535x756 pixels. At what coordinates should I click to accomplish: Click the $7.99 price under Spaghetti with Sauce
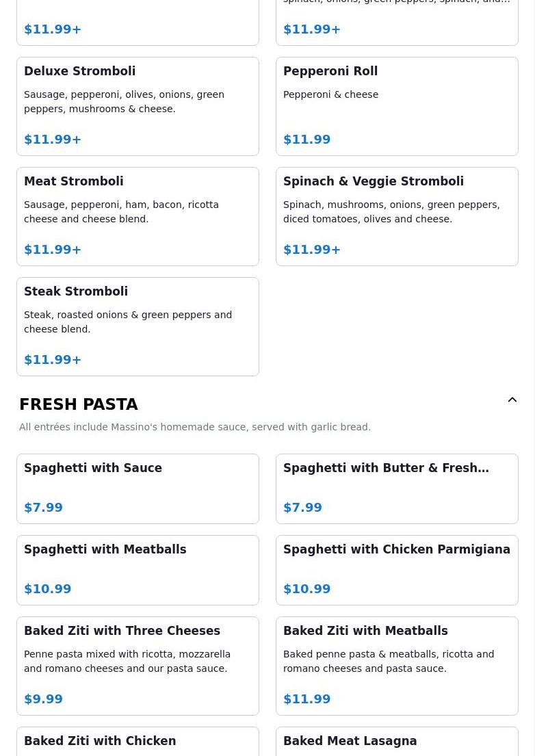pyautogui.click(x=43, y=508)
